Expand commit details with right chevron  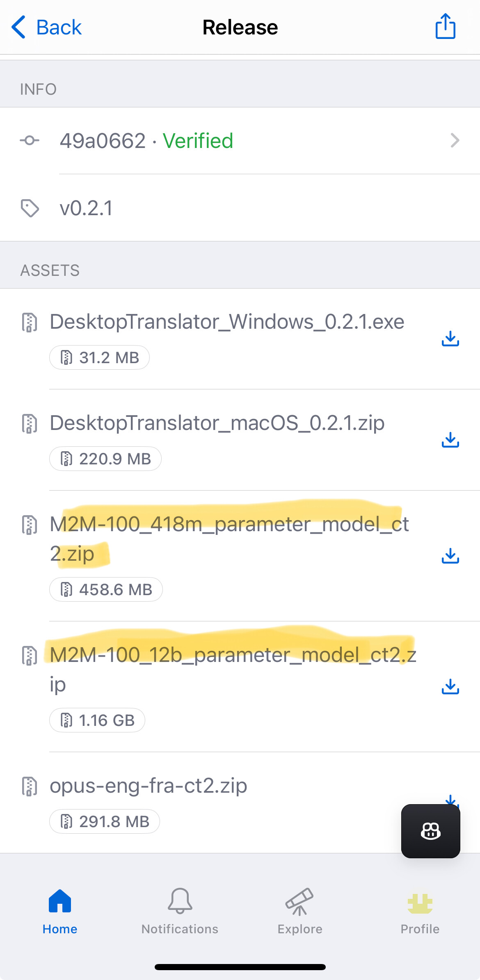coord(455,141)
